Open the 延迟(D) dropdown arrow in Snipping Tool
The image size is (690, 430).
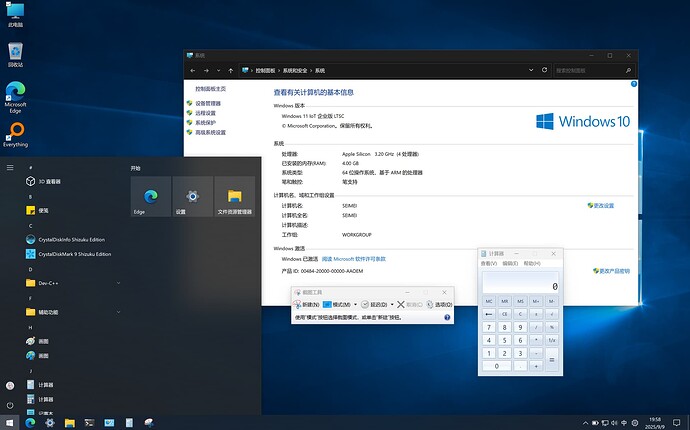coord(392,305)
